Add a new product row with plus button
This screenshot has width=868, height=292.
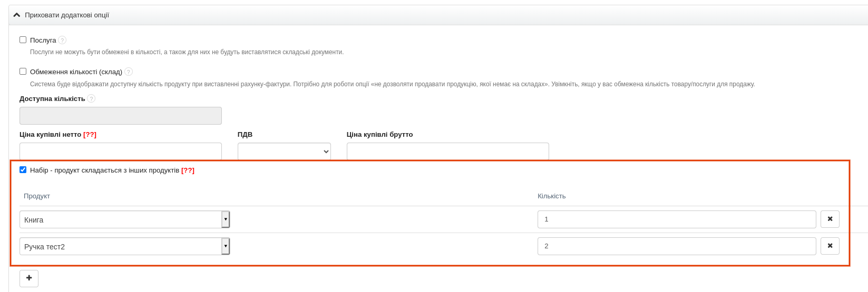click(29, 278)
